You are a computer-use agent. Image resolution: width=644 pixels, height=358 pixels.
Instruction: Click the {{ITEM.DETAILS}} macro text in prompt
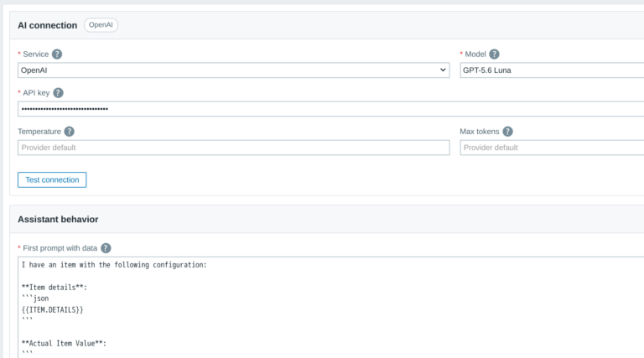coord(52,309)
